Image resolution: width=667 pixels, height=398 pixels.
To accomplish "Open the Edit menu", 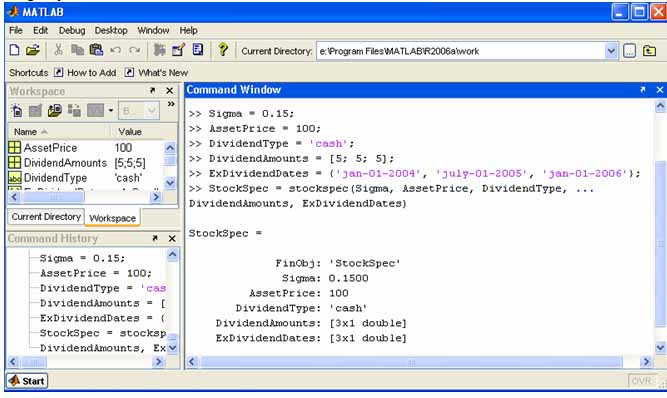I will pyautogui.click(x=40, y=30).
